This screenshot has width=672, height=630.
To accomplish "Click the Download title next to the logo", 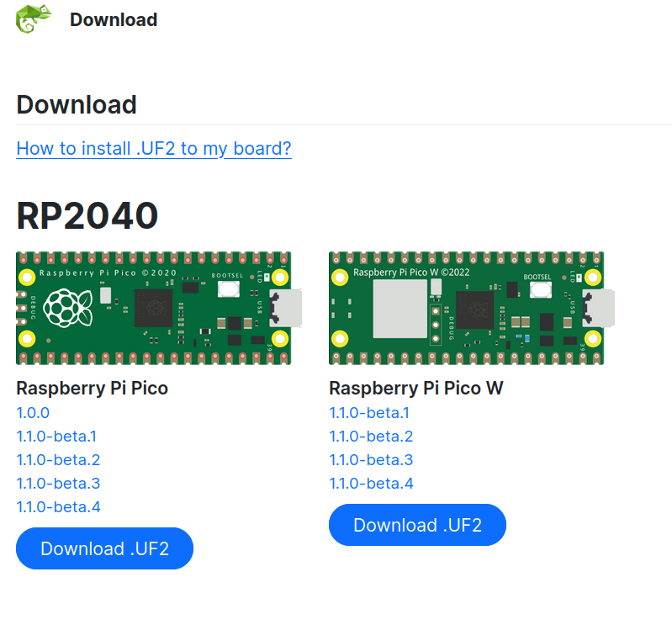I will [114, 19].
